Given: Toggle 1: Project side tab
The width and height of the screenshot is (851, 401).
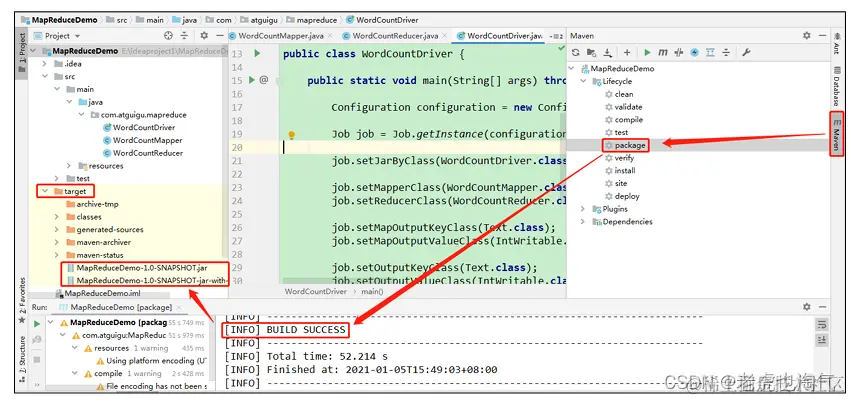Looking at the screenshot, I should 22,54.
